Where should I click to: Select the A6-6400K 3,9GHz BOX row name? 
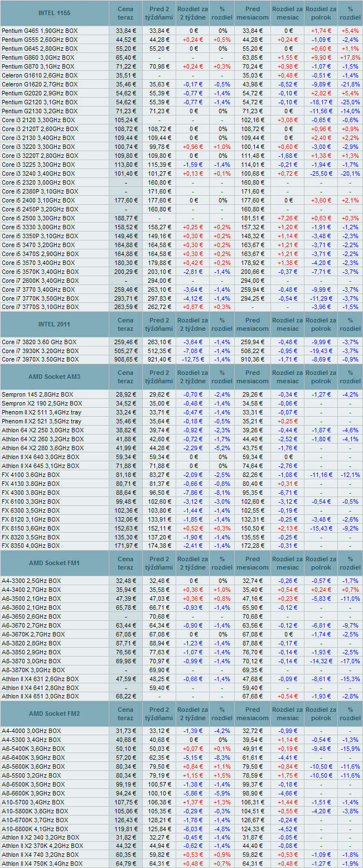[x=33, y=758]
